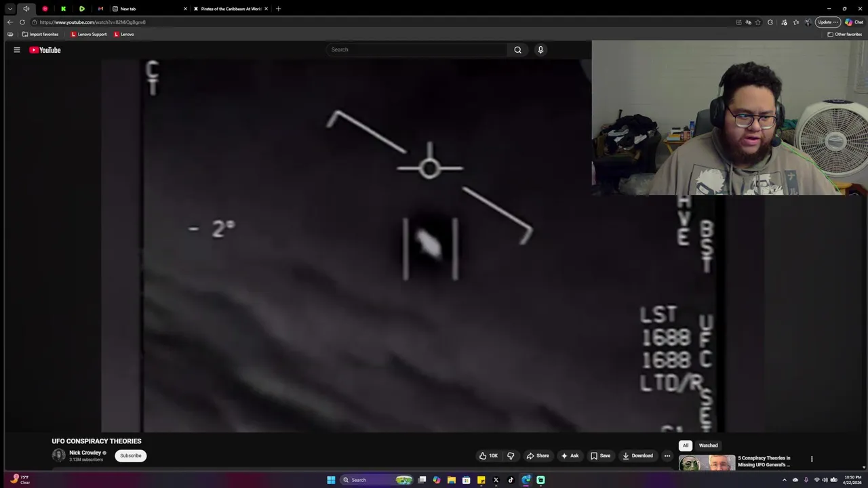Go to the YouTube home logo
The width and height of the screenshot is (868, 488).
point(45,49)
